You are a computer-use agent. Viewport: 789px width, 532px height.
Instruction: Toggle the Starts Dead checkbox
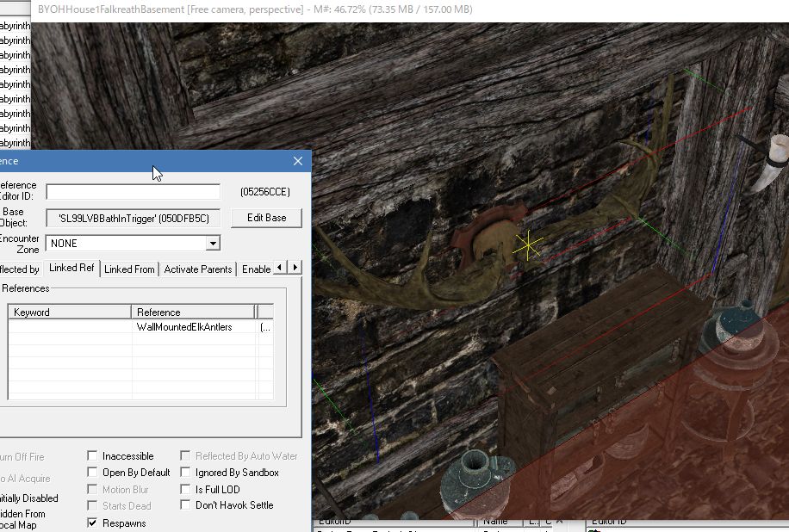[x=92, y=505]
